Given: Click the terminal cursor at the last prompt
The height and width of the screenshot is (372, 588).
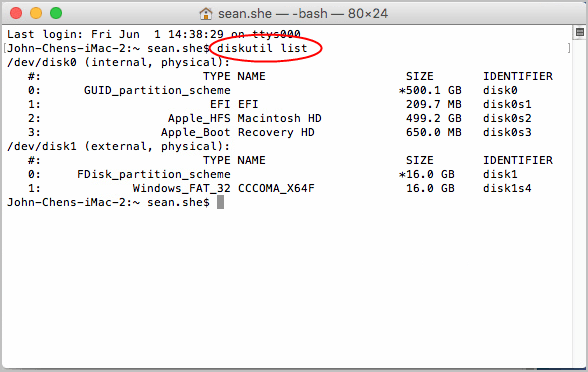Looking at the screenshot, I should tap(220, 202).
